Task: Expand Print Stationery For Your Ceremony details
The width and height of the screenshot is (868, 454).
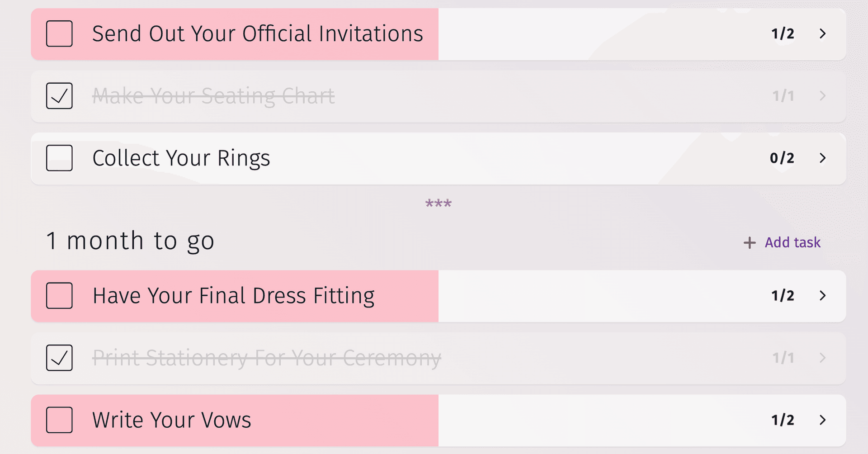Action: click(x=823, y=358)
